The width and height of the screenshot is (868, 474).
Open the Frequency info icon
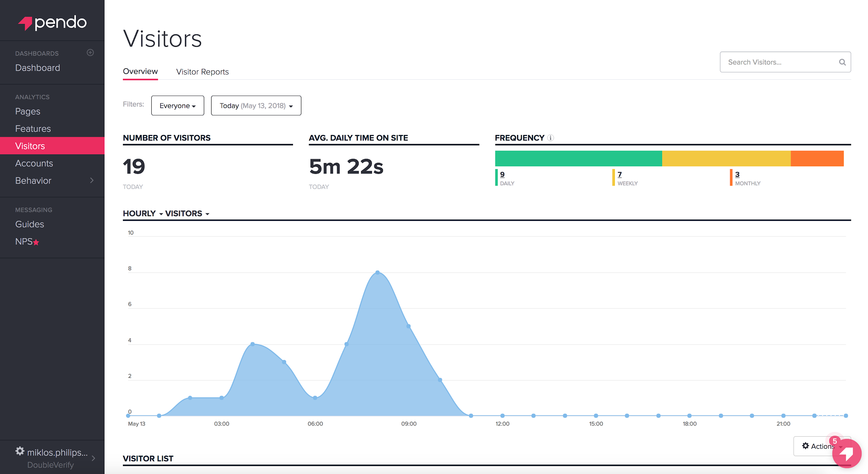click(x=551, y=138)
